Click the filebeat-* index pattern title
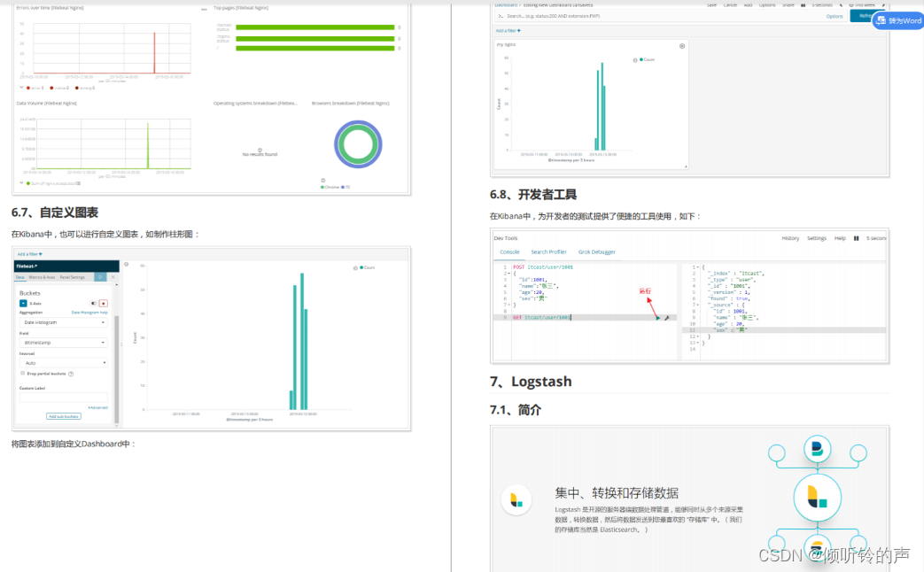 coord(27,267)
